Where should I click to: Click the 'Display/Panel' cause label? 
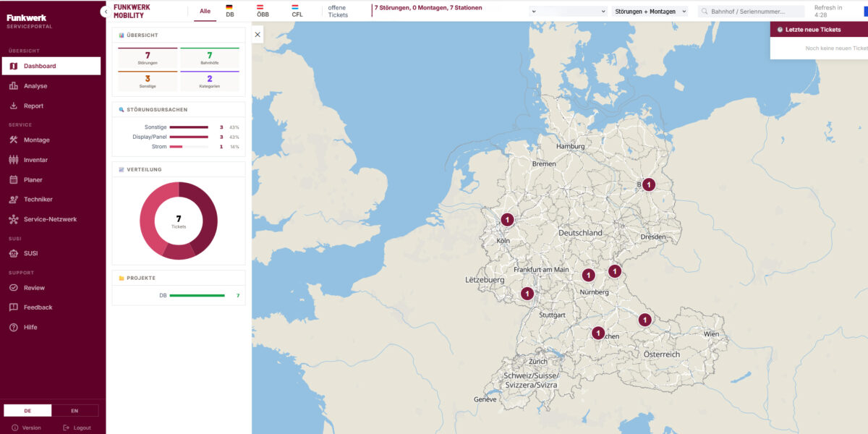pyautogui.click(x=150, y=137)
